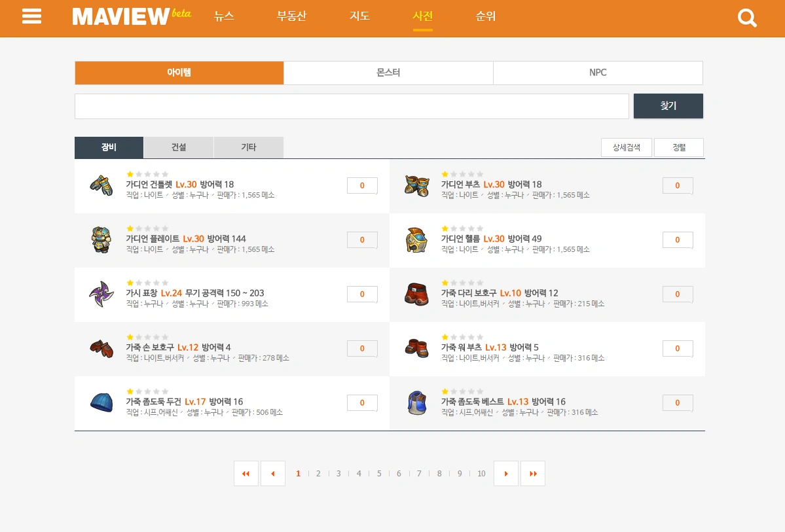This screenshot has width=785, height=532.
Task: Open the 가디언 건틀렛 item icon
Action: coord(101,186)
